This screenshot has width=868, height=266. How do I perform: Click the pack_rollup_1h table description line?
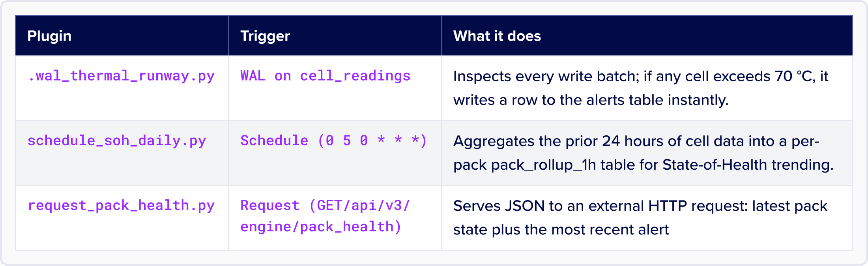(644, 165)
